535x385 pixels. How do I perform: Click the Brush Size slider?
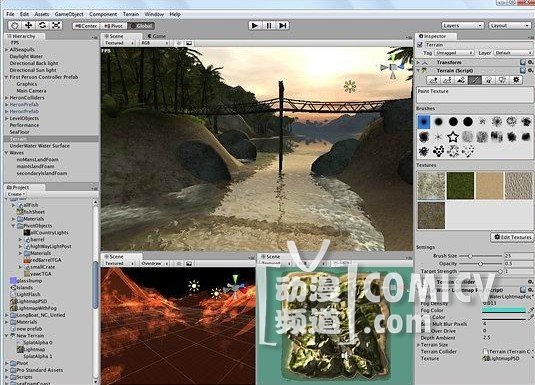(x=480, y=256)
